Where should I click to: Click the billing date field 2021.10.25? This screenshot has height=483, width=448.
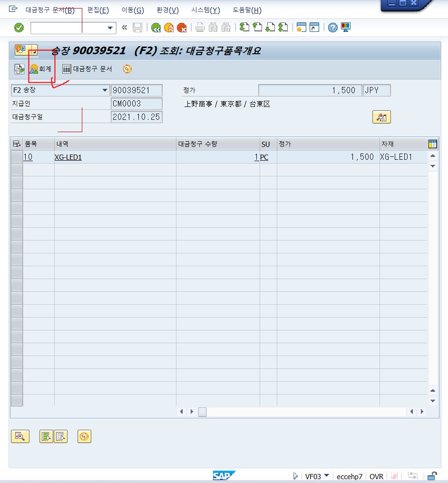136,117
